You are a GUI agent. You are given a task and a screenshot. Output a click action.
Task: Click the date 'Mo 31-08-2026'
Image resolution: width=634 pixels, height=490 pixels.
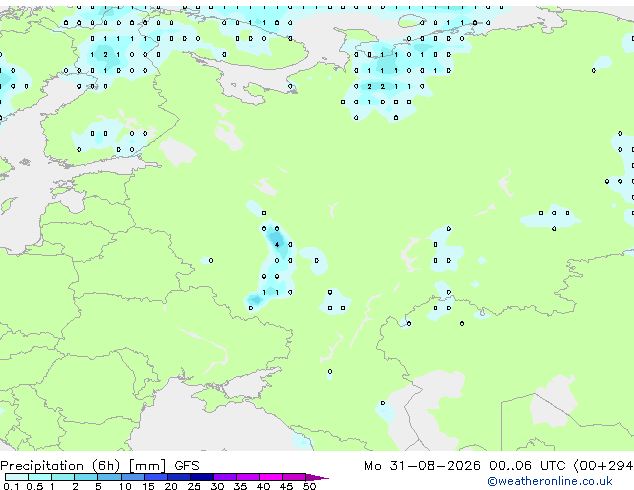pyautogui.click(x=422, y=466)
